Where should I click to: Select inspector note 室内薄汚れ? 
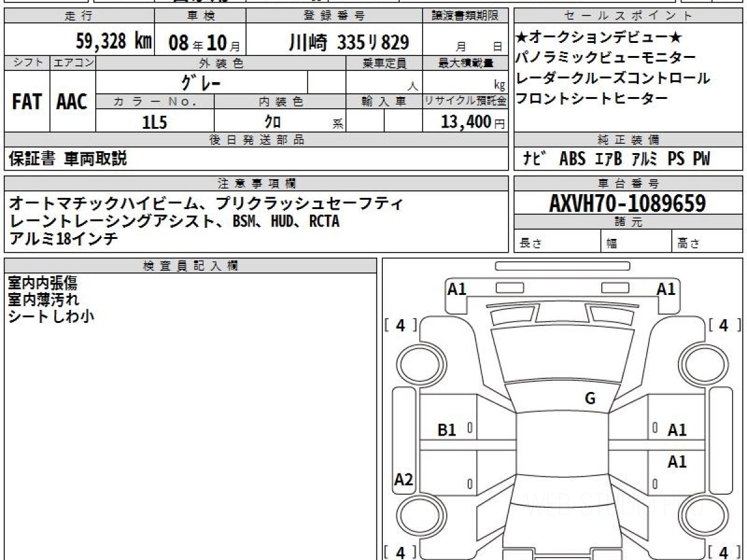click(x=43, y=299)
